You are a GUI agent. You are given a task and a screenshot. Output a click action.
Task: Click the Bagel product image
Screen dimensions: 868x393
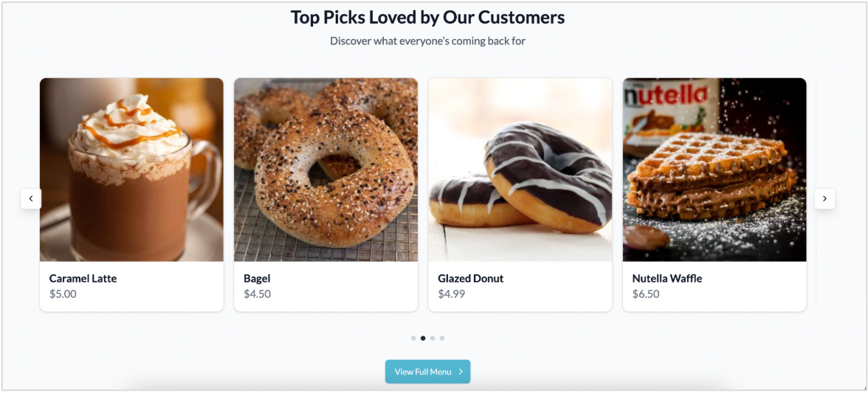point(325,170)
